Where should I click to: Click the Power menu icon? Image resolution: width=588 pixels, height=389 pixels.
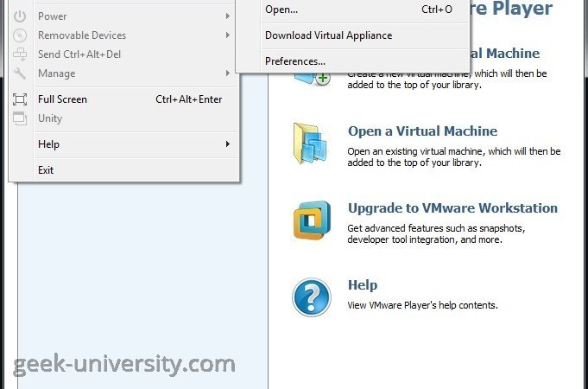click(20, 16)
